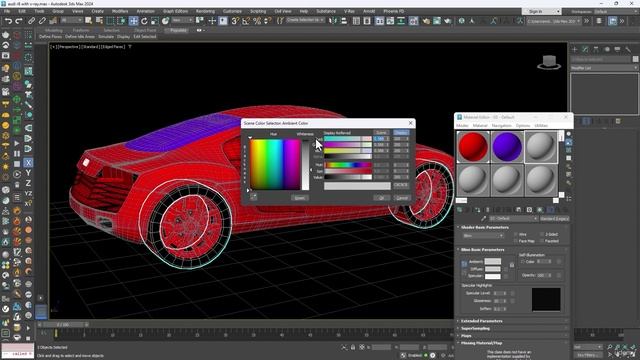
Task: Toggle the Angle Snap icon
Action: coord(246,21)
